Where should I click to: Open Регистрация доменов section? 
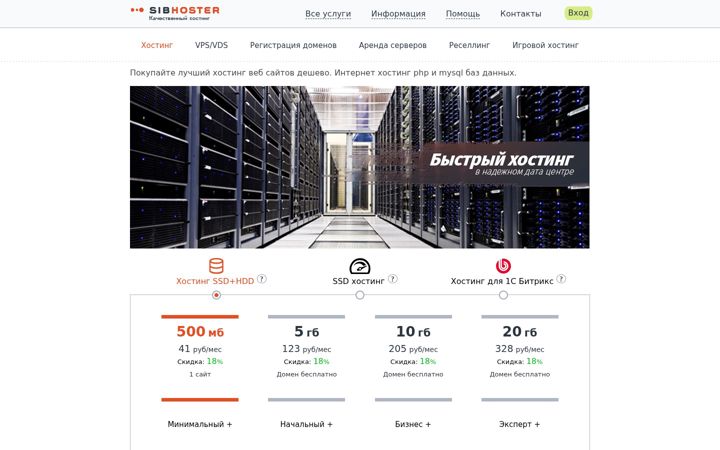[293, 45]
